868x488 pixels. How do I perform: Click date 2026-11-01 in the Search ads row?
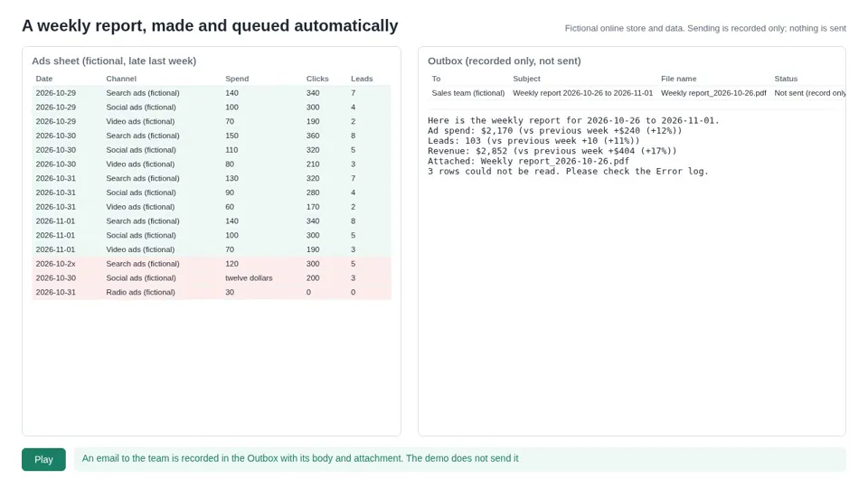coord(55,221)
